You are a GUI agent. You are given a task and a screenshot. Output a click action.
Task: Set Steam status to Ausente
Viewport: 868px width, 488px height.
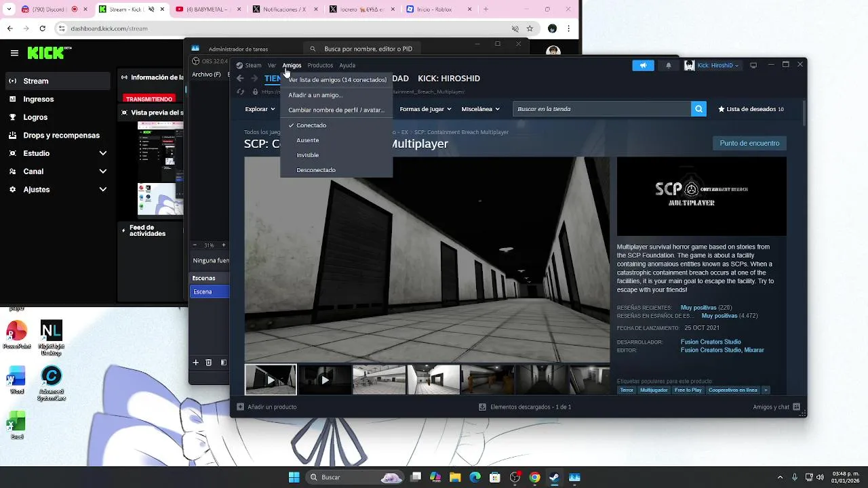coord(336,140)
